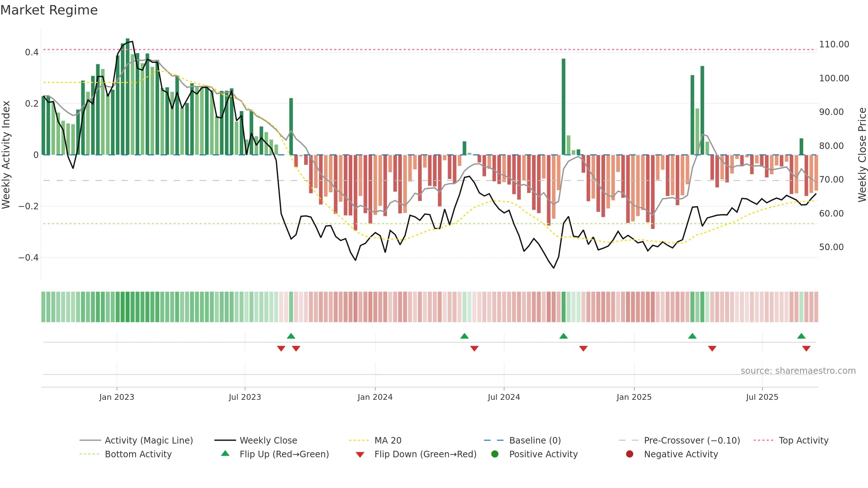Select green Flip Up triangle between Jan 2024 and Jul 2024

(x=464, y=336)
